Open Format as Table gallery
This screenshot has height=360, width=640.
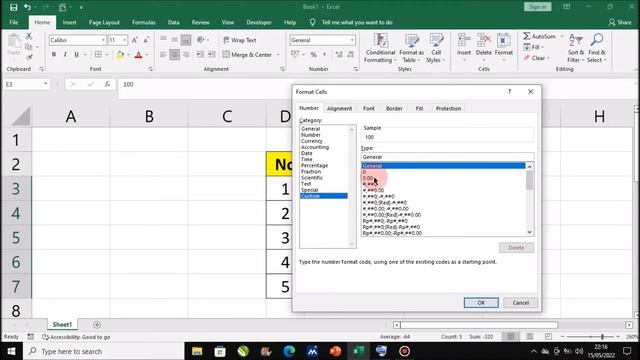[x=411, y=48]
